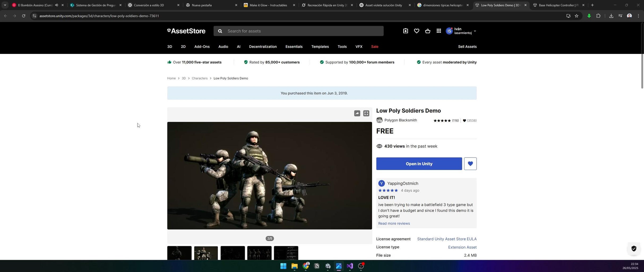The width and height of the screenshot is (644, 272).
Task: Open Notion from the taskbar
Action: pyautogui.click(x=317, y=266)
